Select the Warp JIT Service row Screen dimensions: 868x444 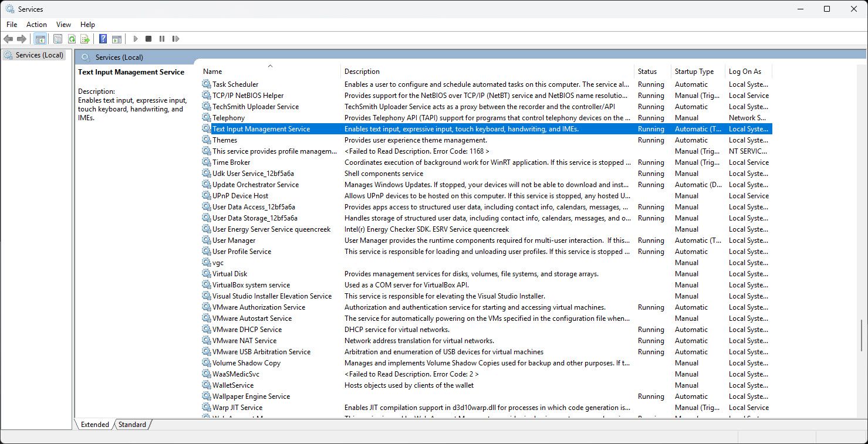pyautogui.click(x=487, y=408)
